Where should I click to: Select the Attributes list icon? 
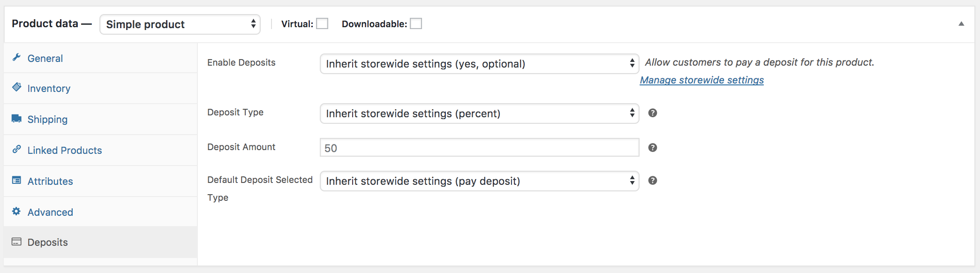tap(17, 181)
